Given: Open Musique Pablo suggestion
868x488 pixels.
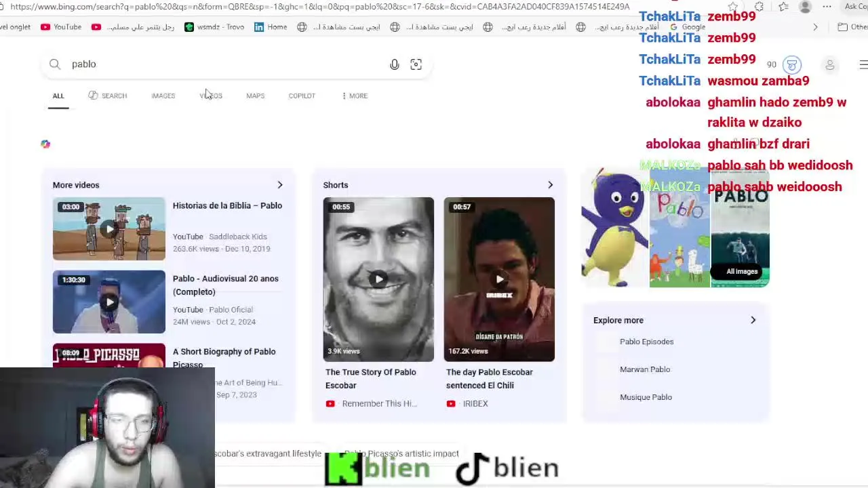Looking at the screenshot, I should (646, 397).
